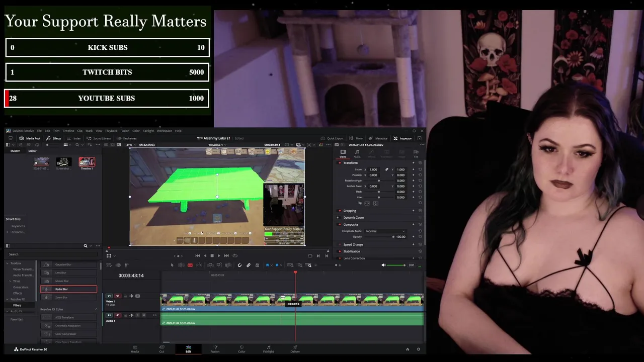The image size is (644, 362).
Task: Click the Flip horizontal icon
Action: (x=367, y=203)
